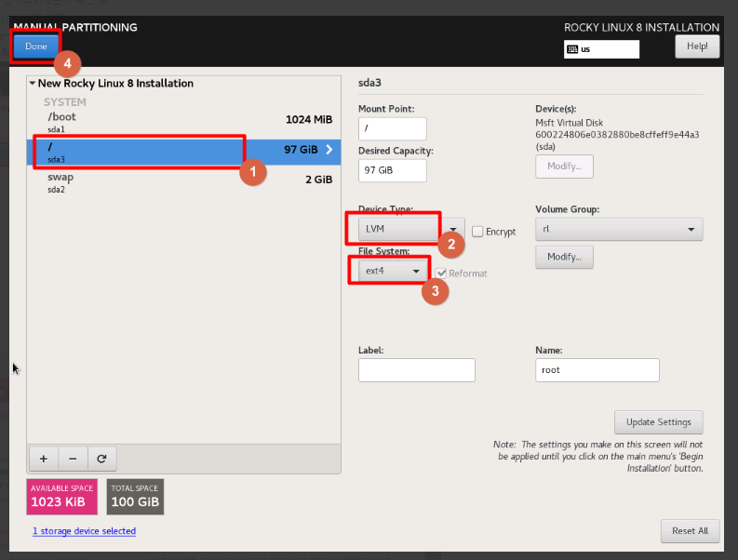Click the 1024 MiB size value
738x560 pixels.
point(309,119)
